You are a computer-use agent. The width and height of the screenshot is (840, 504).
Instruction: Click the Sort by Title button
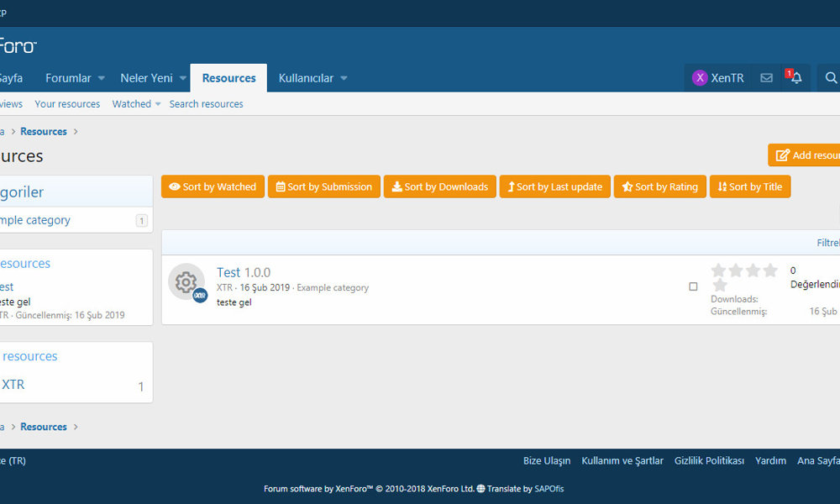pyautogui.click(x=750, y=186)
